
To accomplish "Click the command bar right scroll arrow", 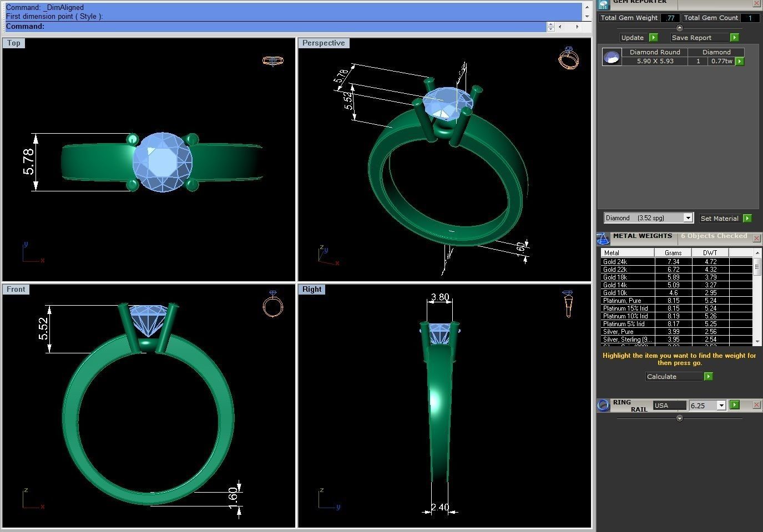I will click(577, 27).
